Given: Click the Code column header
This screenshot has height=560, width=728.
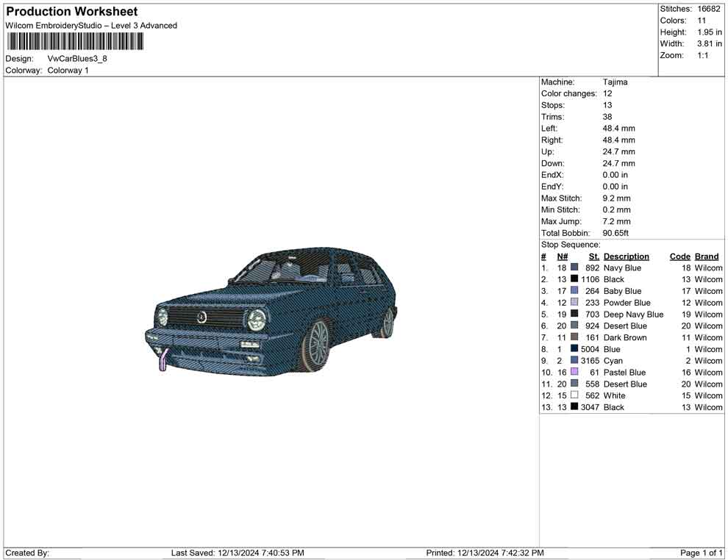Looking at the screenshot, I should click(x=679, y=256).
